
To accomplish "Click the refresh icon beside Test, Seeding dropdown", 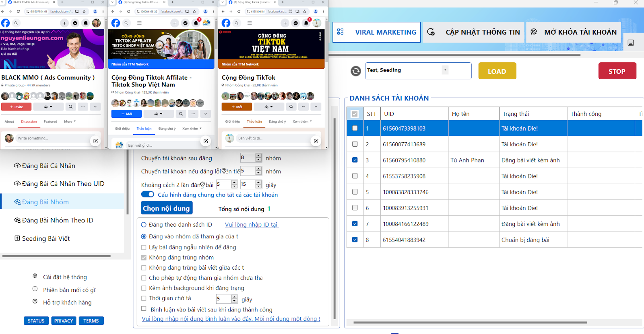I will tap(356, 71).
